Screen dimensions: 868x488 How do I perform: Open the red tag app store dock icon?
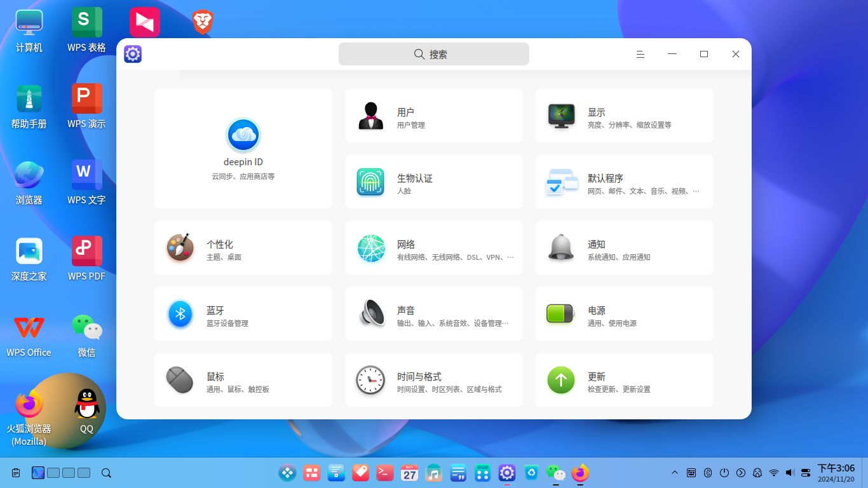(x=360, y=473)
